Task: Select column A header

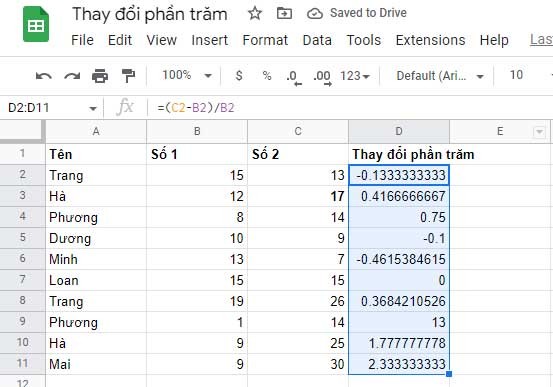Action: [x=96, y=131]
